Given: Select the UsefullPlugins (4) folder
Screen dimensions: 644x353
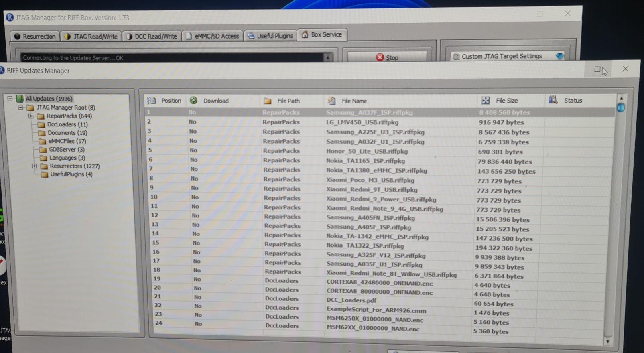Looking at the screenshot, I should [71, 174].
